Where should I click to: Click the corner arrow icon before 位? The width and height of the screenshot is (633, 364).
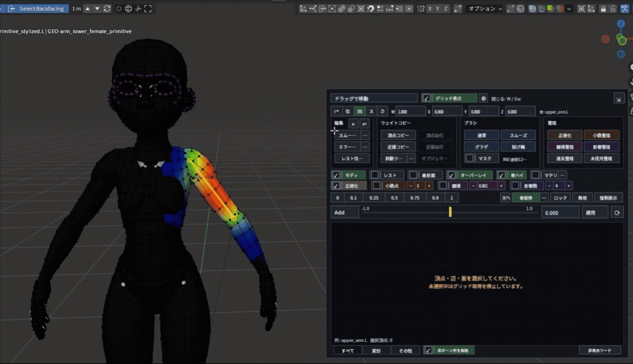[x=336, y=111]
